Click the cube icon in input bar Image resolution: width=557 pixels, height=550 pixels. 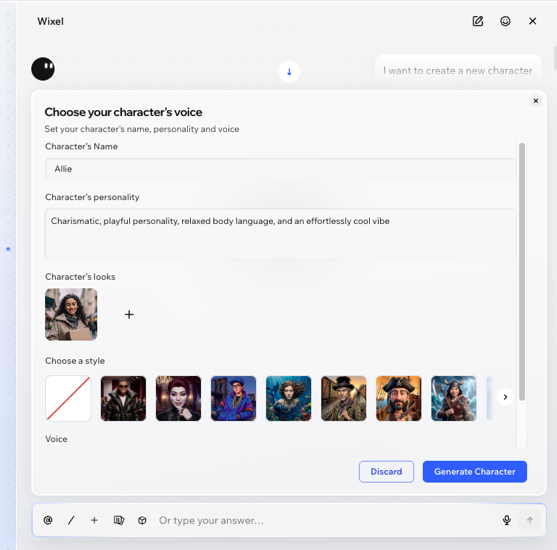tap(142, 520)
